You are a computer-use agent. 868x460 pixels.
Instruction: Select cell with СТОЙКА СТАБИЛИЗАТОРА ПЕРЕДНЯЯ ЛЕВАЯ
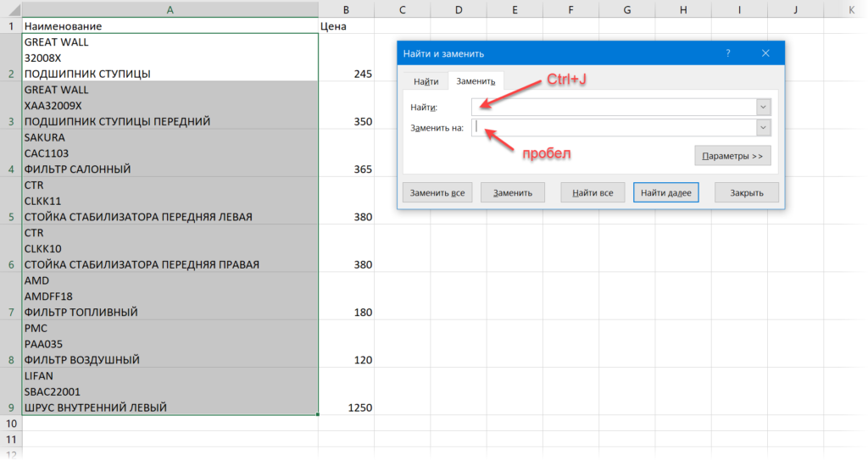(x=170, y=201)
